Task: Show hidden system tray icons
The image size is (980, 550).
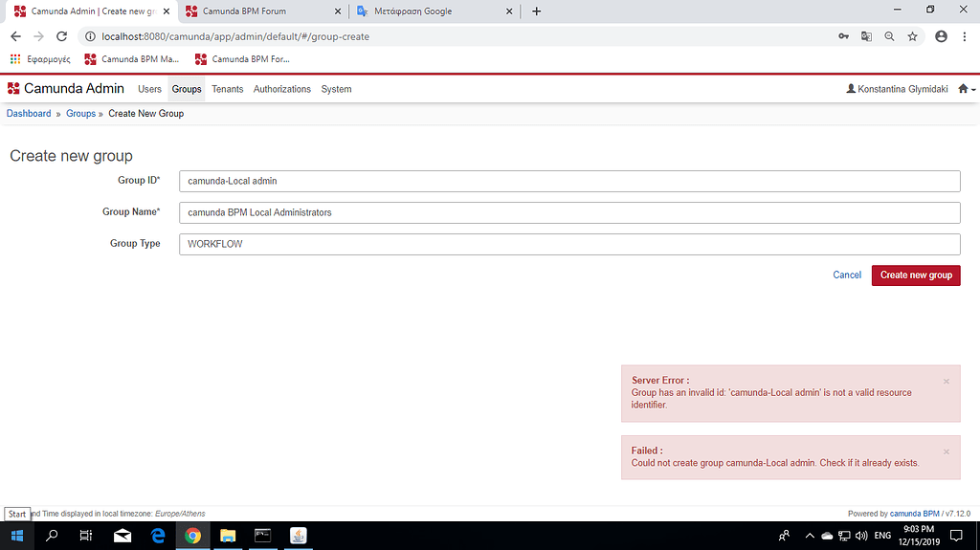Action: [x=810, y=536]
